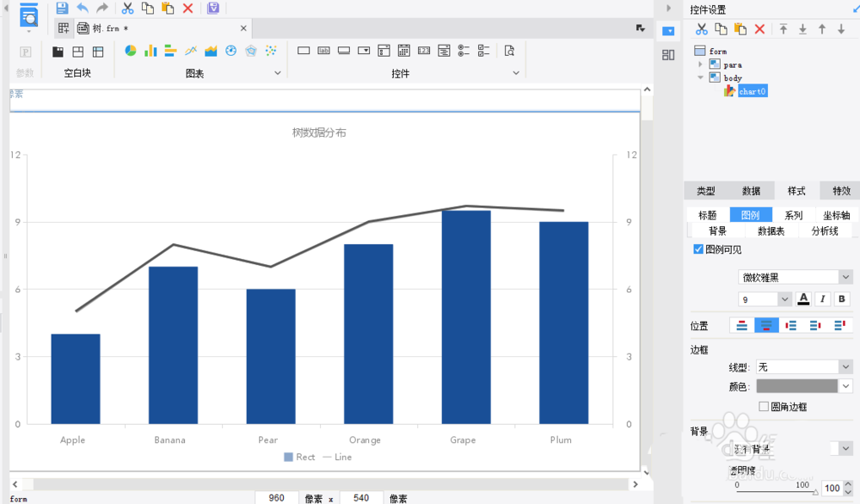
Task: Uncheck the 图例可见 checkbox
Action: pos(698,249)
